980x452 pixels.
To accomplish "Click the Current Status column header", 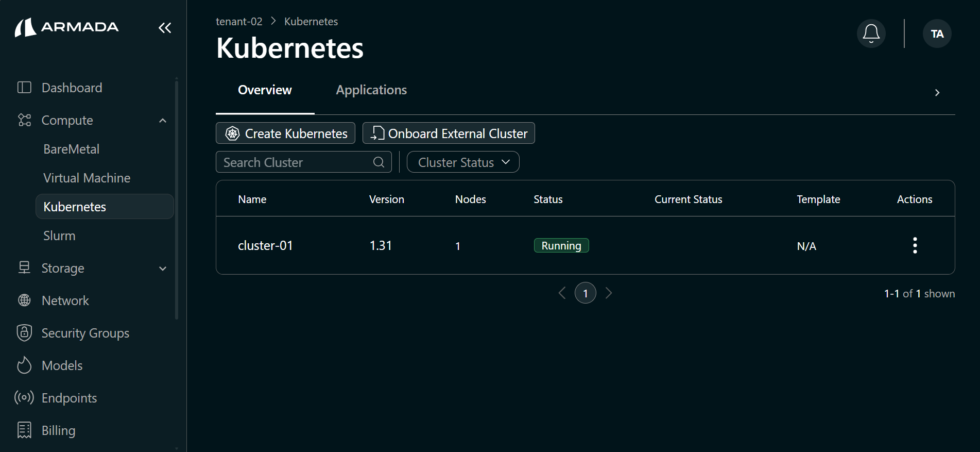I will click(689, 199).
